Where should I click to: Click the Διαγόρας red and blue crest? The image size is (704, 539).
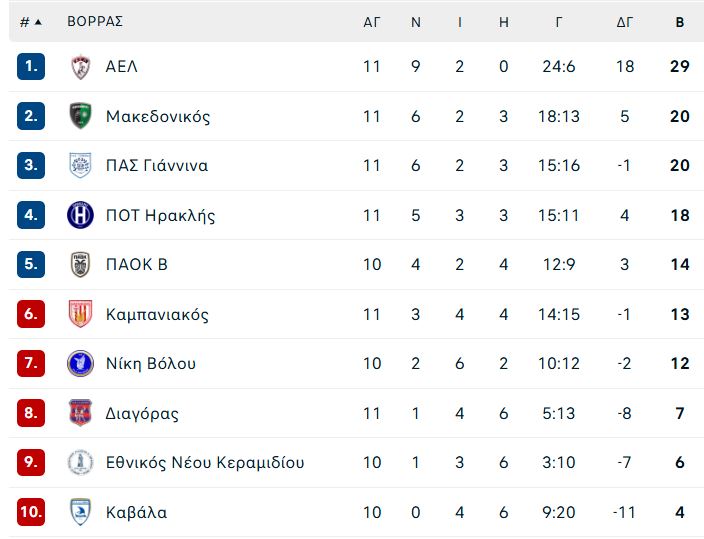click(x=80, y=412)
